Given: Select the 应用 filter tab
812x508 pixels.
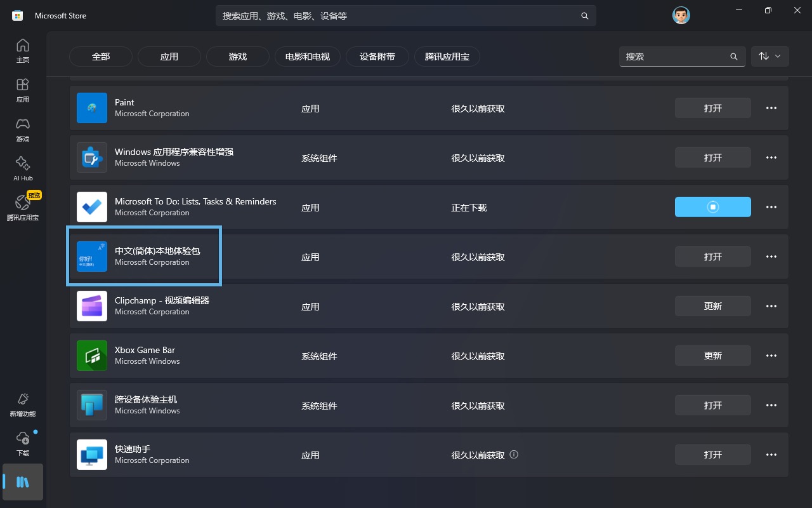Looking at the screenshot, I should pyautogui.click(x=169, y=57).
